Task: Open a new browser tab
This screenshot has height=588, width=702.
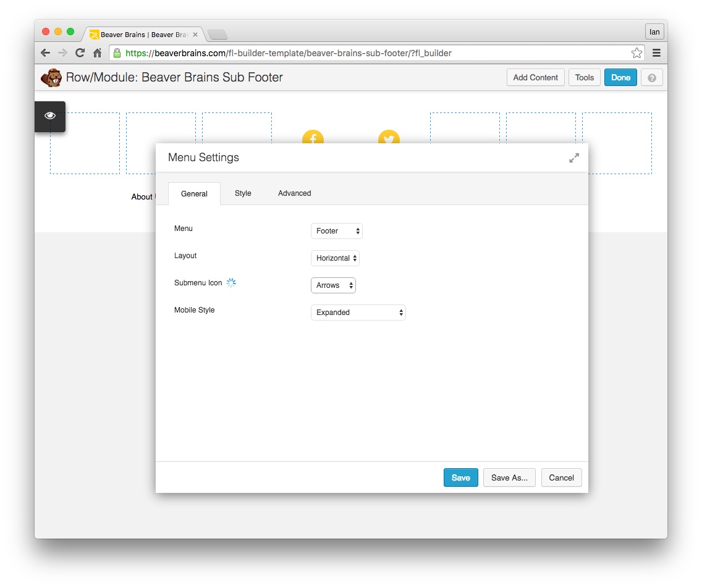Action: (x=218, y=35)
